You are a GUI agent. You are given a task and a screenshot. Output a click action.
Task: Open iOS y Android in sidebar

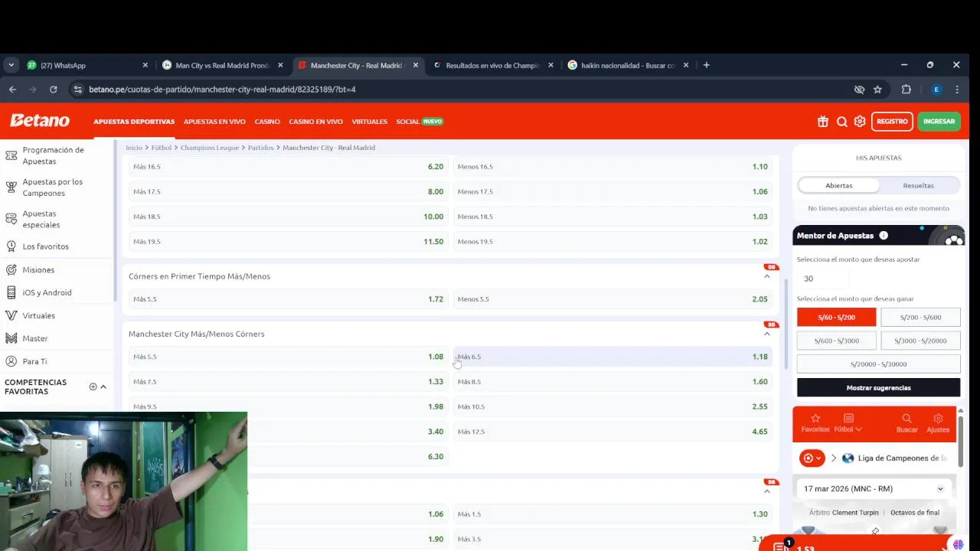47,292
